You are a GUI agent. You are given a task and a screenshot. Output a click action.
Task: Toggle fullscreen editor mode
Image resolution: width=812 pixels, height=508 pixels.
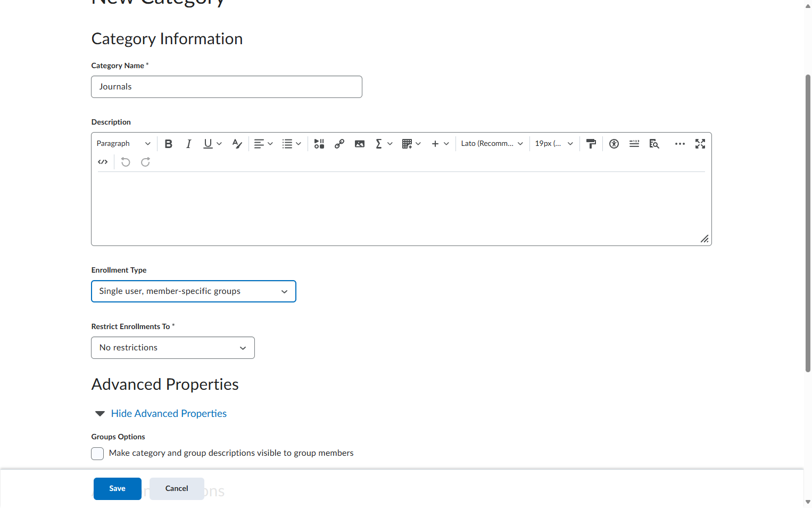(700, 144)
